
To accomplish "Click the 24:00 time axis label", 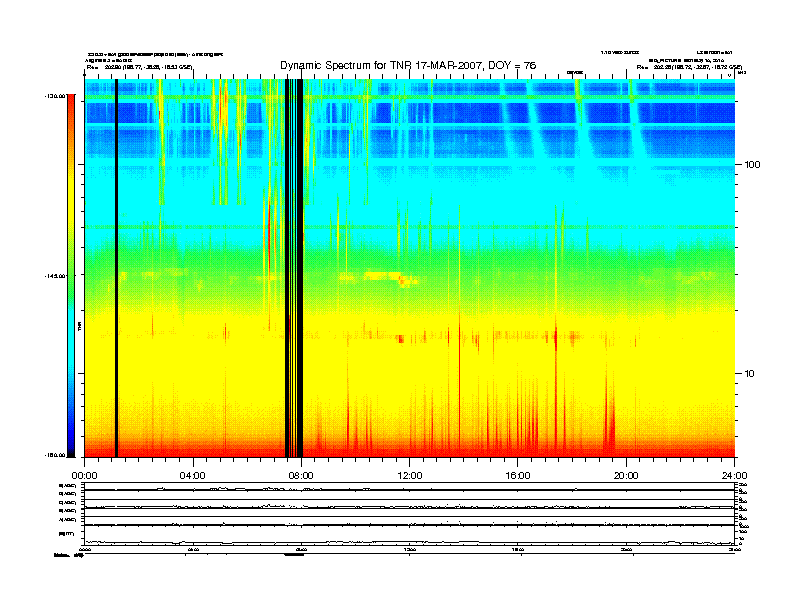I will click(x=734, y=476).
